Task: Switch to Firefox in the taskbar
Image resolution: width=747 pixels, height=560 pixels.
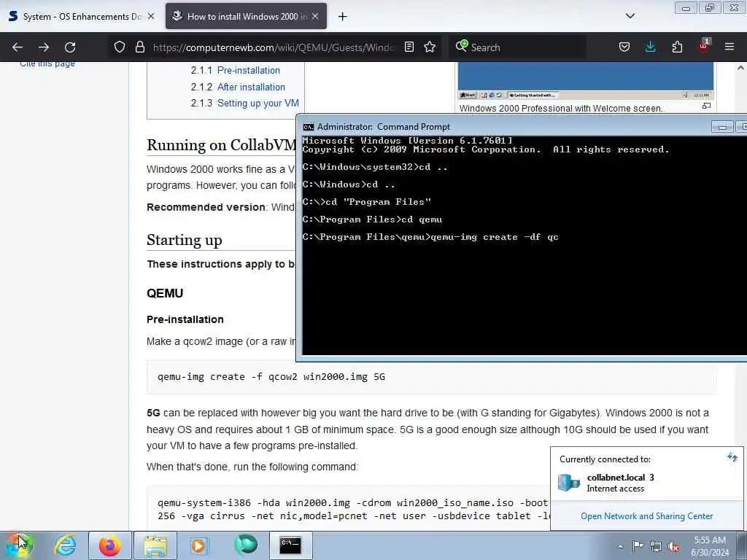Action: pyautogui.click(x=110, y=545)
